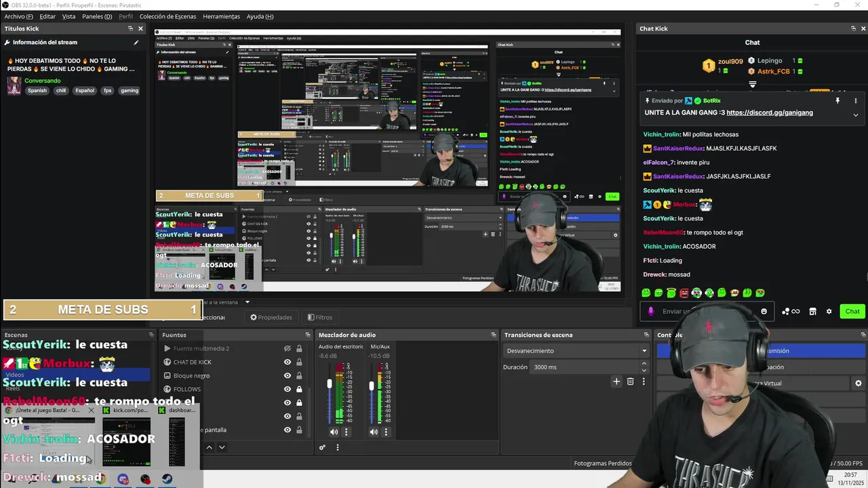The height and width of the screenshot is (488, 868).
Task: Open the Desvanecimiento transition dropdown
Action: (576, 350)
